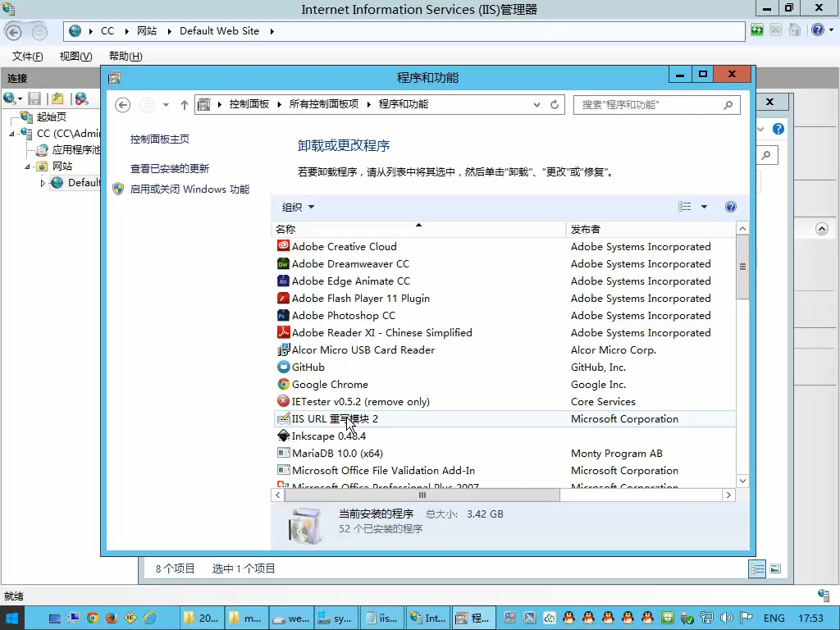This screenshot has height=630, width=840.
Task: Click the Chrome icon on the taskbar
Action: coord(92,618)
